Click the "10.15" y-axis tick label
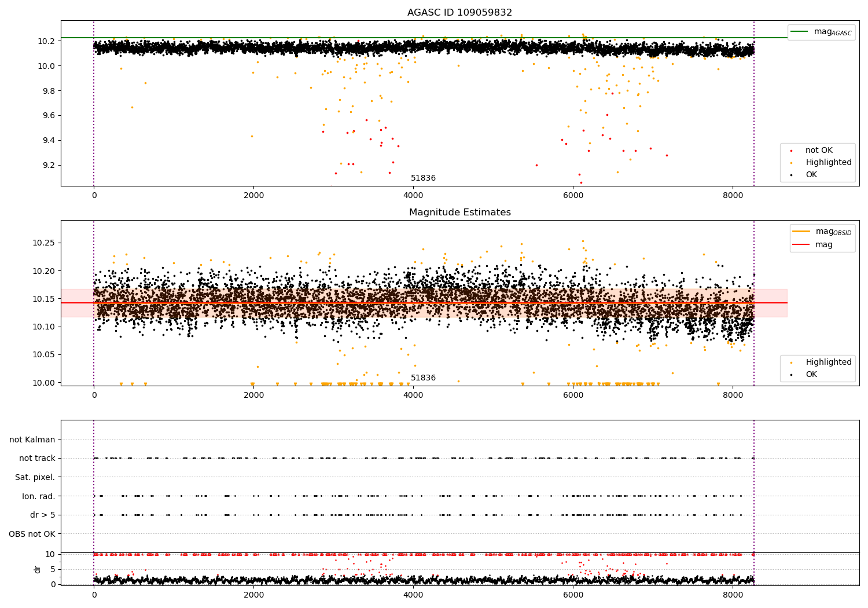This screenshot has height=608, width=868. click(44, 299)
